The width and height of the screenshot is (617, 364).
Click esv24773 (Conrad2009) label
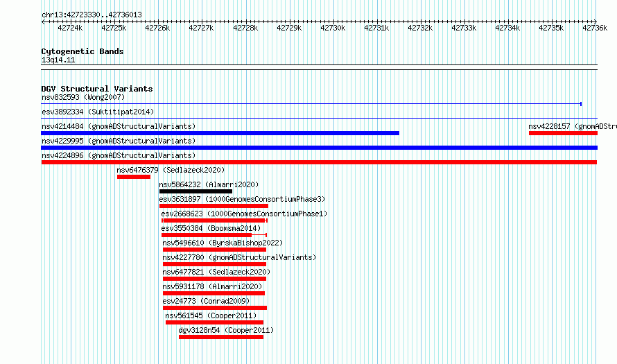(206, 301)
